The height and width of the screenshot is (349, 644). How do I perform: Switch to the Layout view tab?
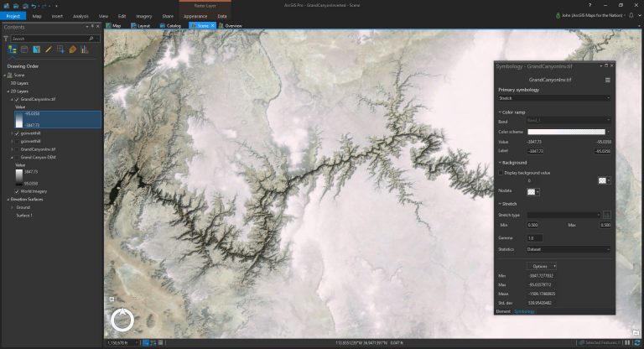pyautogui.click(x=141, y=25)
